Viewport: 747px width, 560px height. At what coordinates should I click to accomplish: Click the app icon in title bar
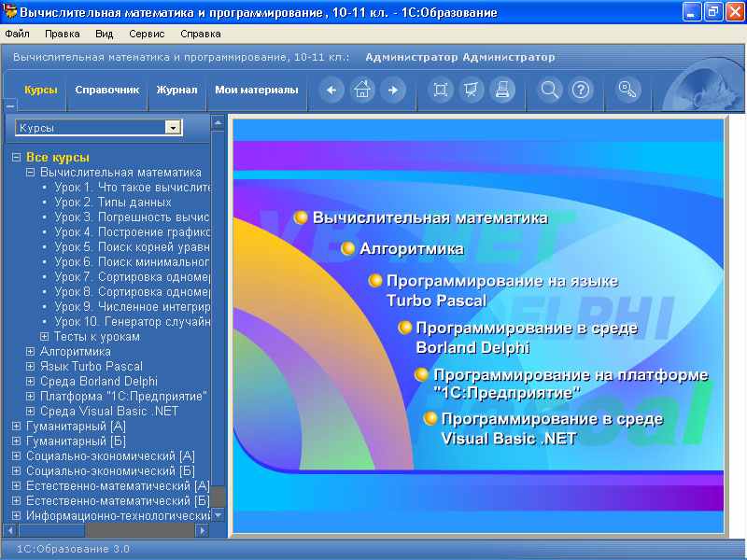click(x=9, y=11)
